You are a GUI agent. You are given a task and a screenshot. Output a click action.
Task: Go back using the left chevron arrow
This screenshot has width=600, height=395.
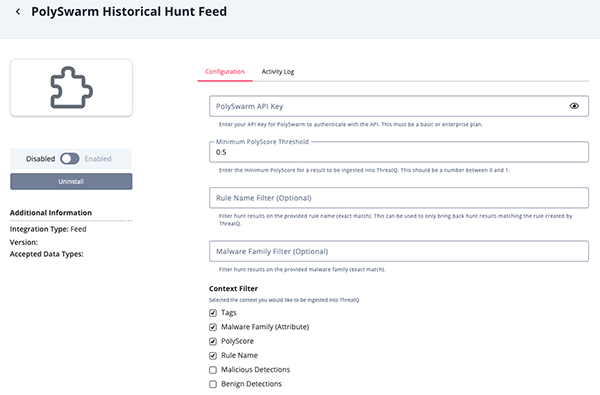18,12
